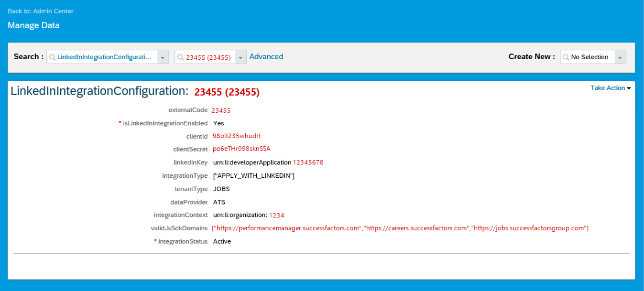Select the clientId value 98oit235whudrt

pos(237,136)
